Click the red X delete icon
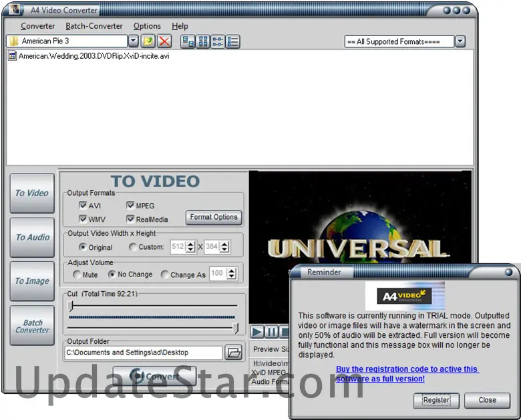This screenshot has height=420, width=521. [x=164, y=41]
